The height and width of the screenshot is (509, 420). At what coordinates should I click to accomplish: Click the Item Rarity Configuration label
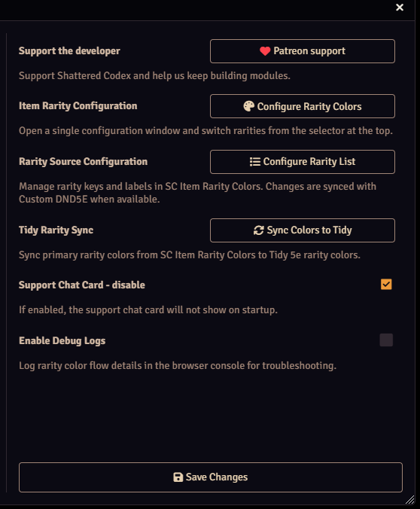(78, 106)
